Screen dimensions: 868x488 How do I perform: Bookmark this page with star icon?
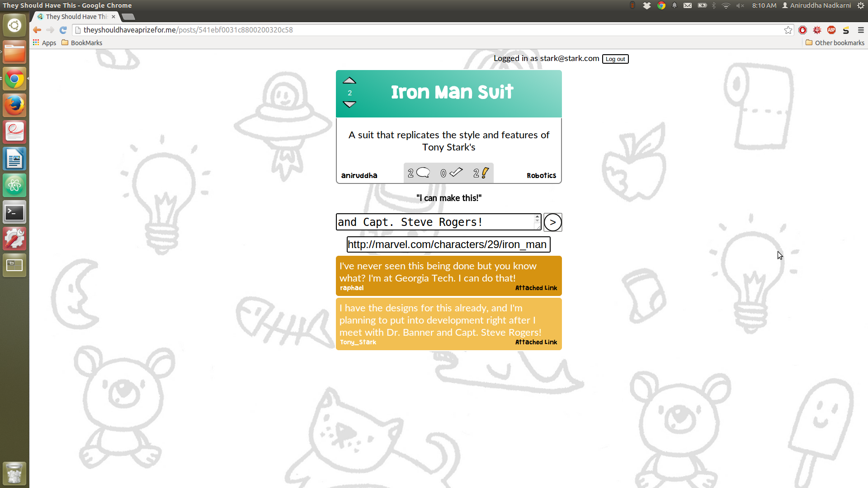click(x=788, y=30)
